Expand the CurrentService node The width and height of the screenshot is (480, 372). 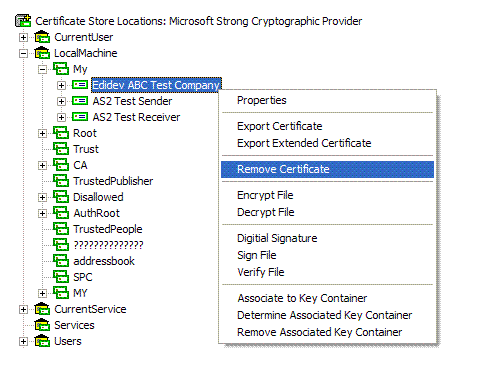point(23,309)
